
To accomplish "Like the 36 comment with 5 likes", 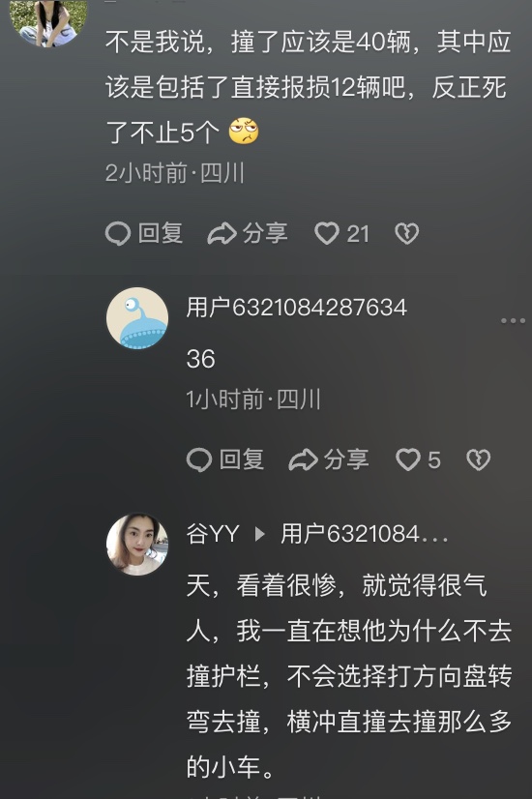I will coord(418,460).
